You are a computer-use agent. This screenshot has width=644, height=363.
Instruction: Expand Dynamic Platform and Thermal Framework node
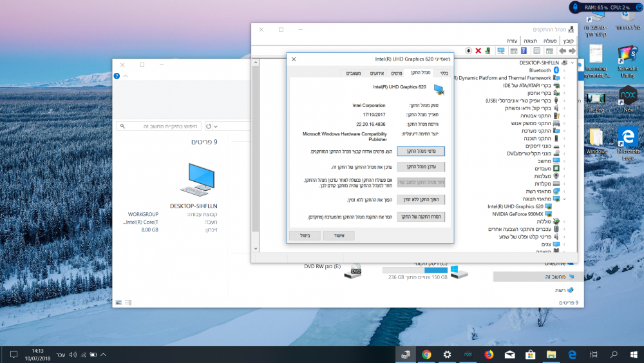point(564,78)
